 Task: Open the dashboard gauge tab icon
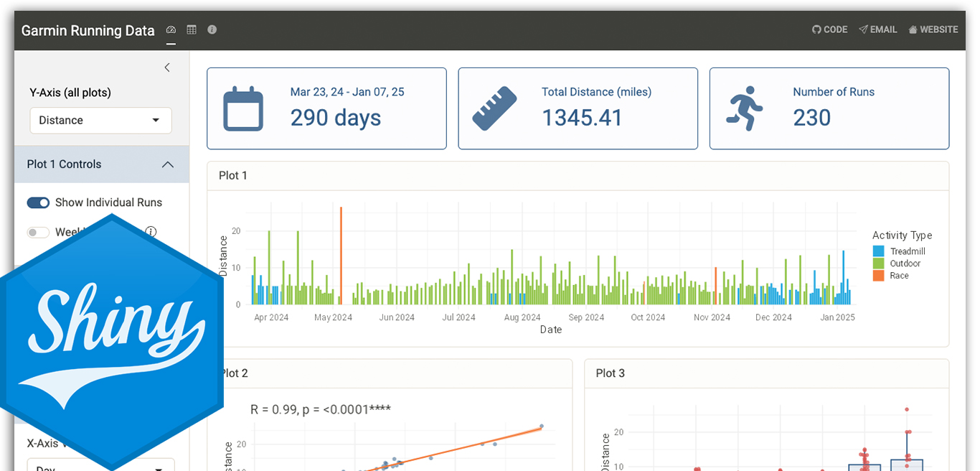click(x=171, y=30)
